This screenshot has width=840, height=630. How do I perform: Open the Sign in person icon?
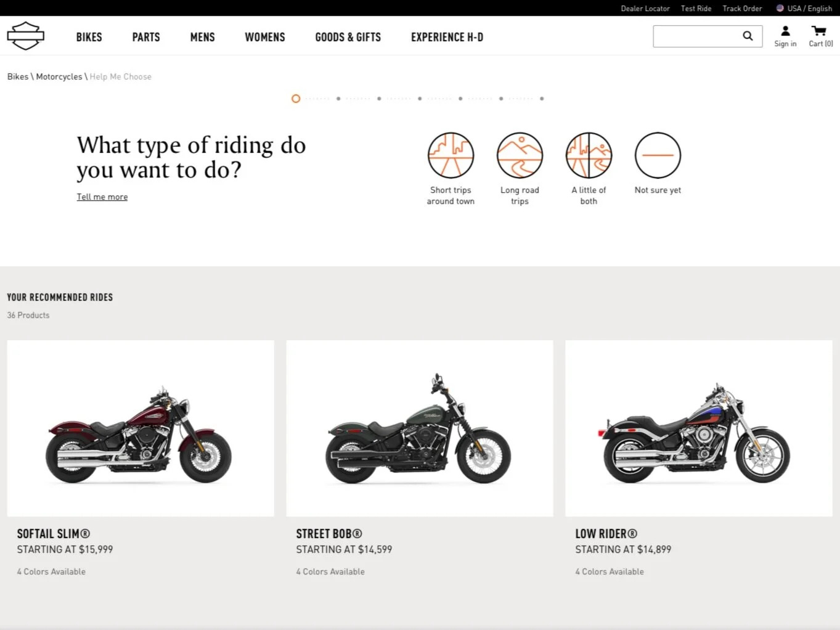785,31
